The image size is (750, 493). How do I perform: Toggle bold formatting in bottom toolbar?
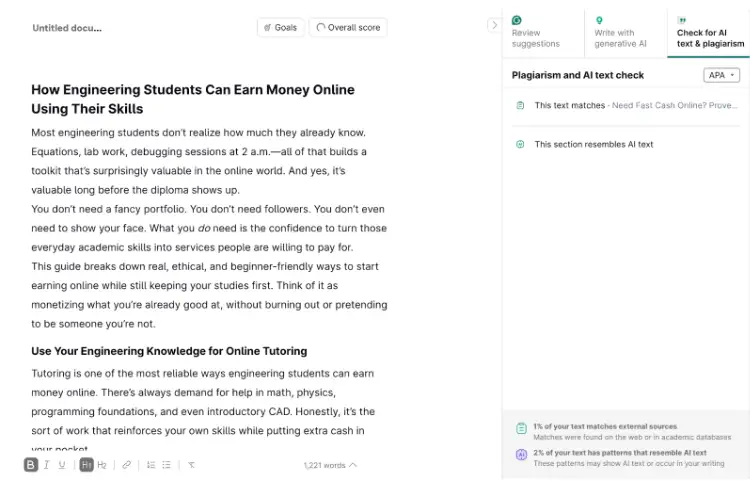click(x=31, y=465)
